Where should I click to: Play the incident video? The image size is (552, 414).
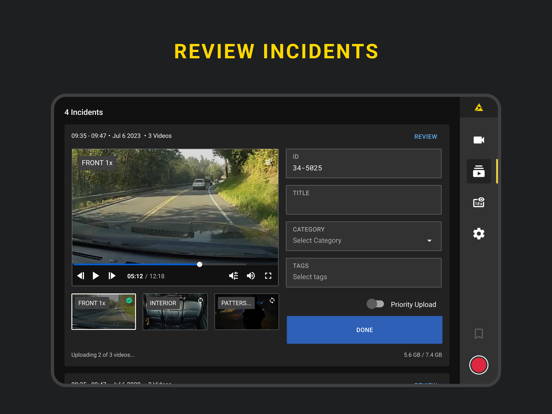(96, 276)
